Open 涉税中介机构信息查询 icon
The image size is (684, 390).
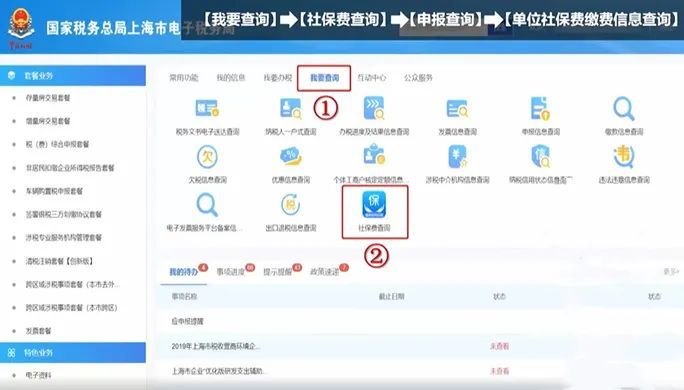pos(457,157)
